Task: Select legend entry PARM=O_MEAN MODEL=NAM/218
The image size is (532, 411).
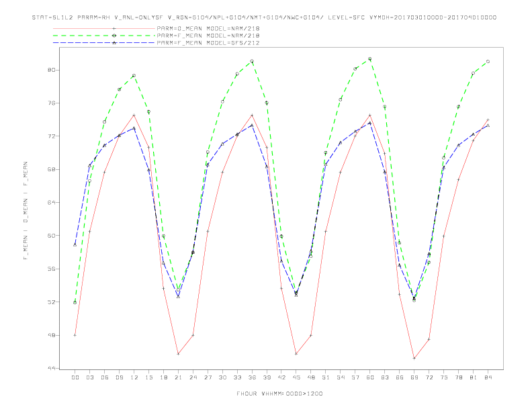Action: click(x=208, y=28)
